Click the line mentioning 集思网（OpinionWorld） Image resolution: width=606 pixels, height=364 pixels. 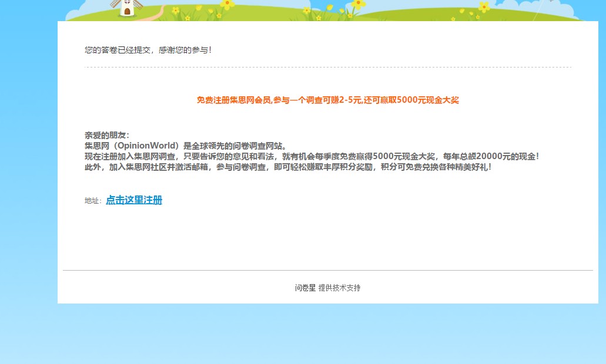point(186,146)
